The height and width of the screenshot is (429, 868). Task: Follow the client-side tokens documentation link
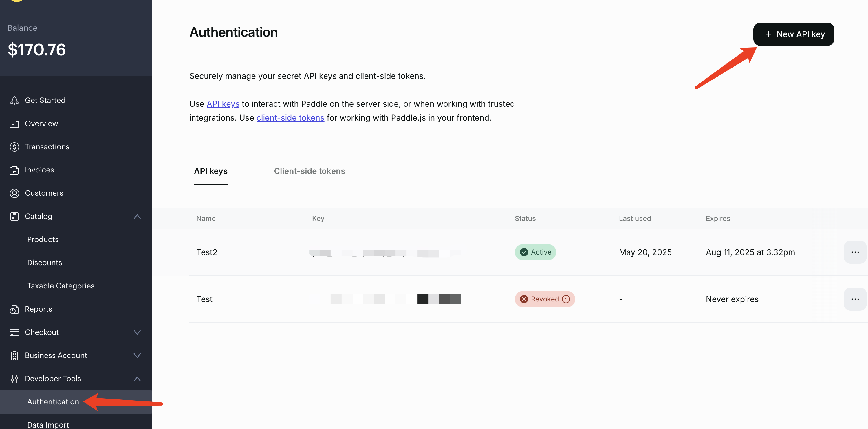click(290, 118)
